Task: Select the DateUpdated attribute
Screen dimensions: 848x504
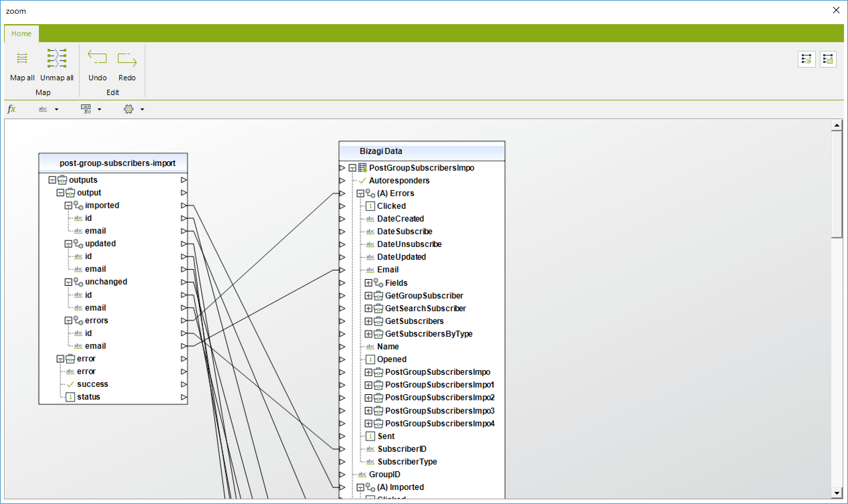Action: pyautogui.click(x=402, y=257)
